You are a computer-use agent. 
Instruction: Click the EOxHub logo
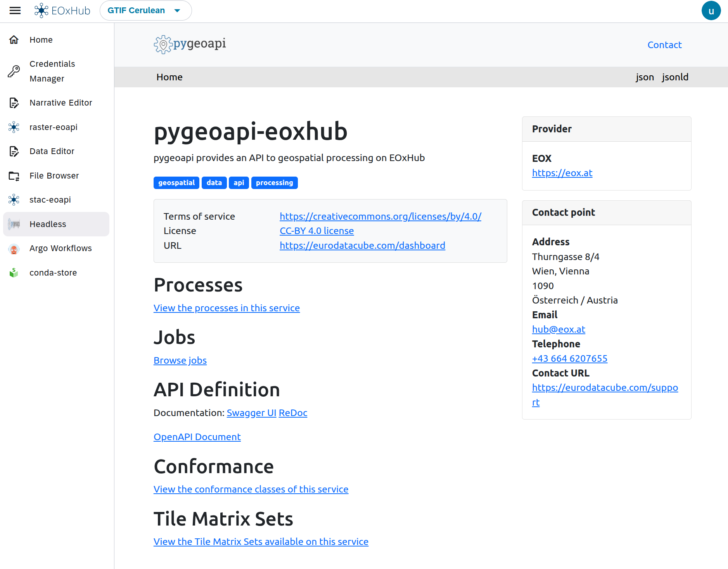(62, 10)
